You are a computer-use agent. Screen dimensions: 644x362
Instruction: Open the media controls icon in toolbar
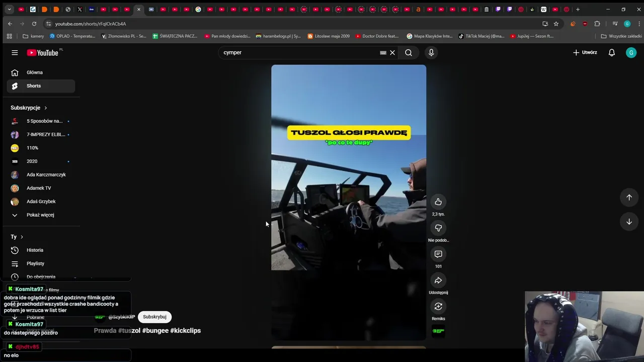615,24
